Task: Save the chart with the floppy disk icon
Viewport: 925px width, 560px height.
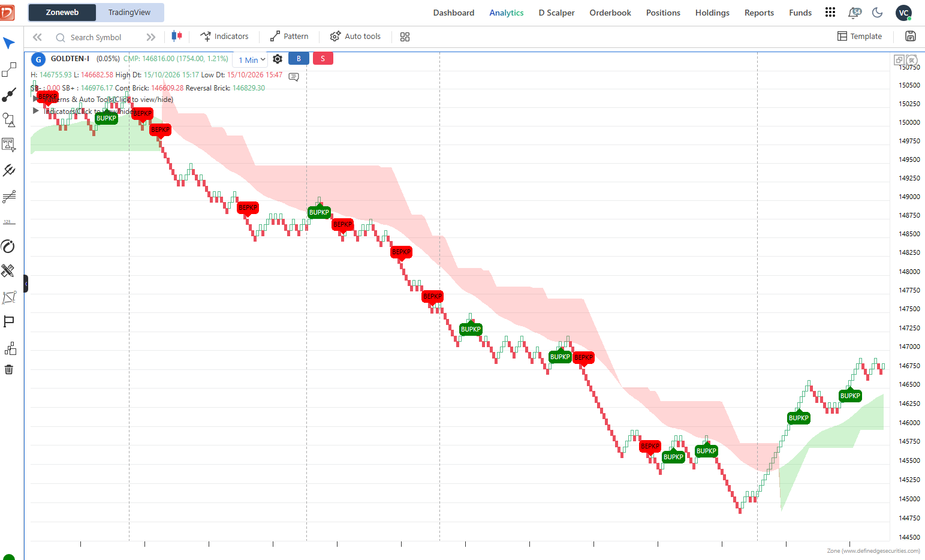Action: tap(911, 36)
